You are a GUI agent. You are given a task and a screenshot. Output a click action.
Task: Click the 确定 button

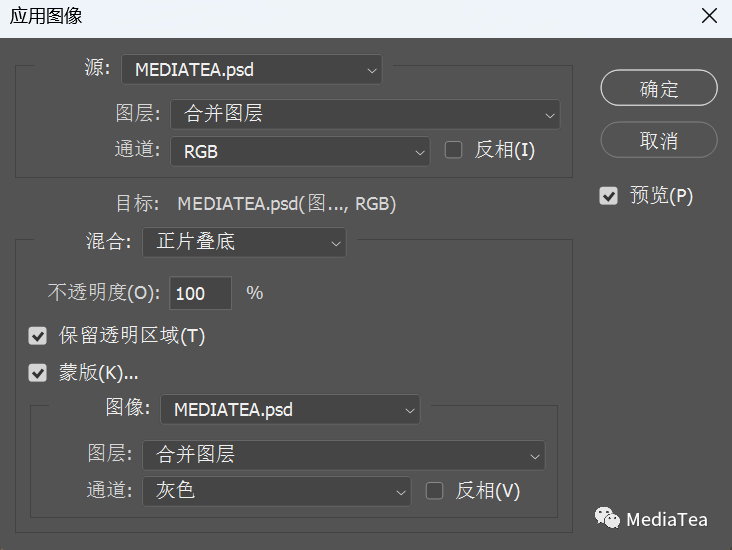659,88
